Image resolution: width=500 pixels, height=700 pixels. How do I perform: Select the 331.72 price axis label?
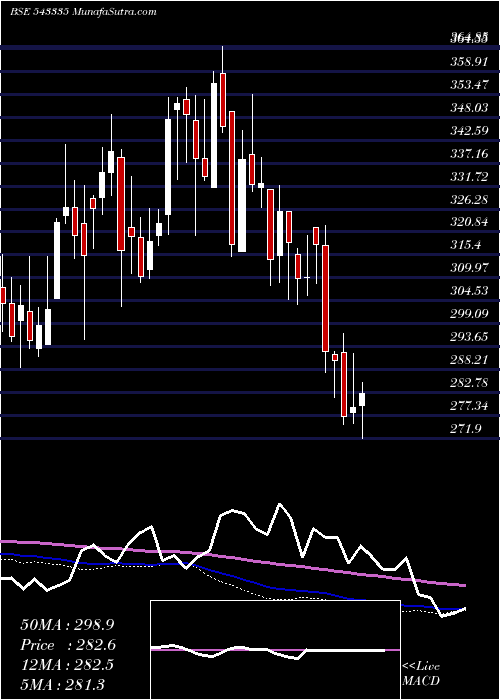[469, 177]
